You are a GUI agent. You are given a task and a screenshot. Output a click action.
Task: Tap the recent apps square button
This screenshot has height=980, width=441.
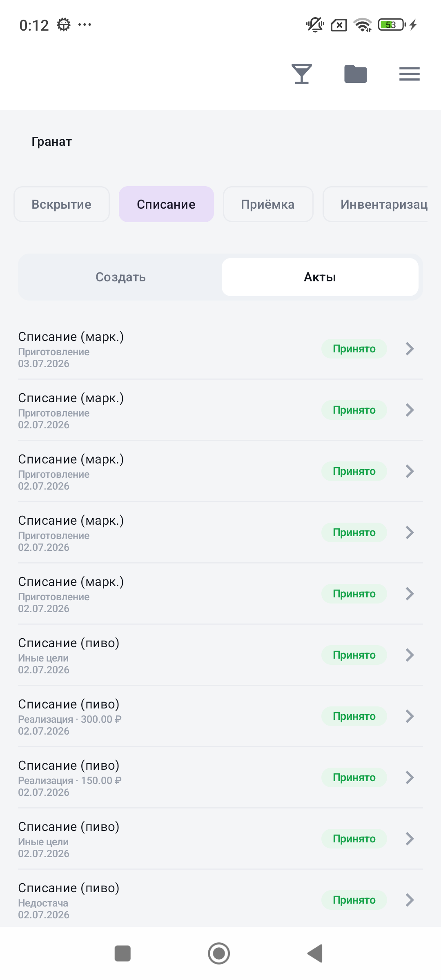coord(122,953)
